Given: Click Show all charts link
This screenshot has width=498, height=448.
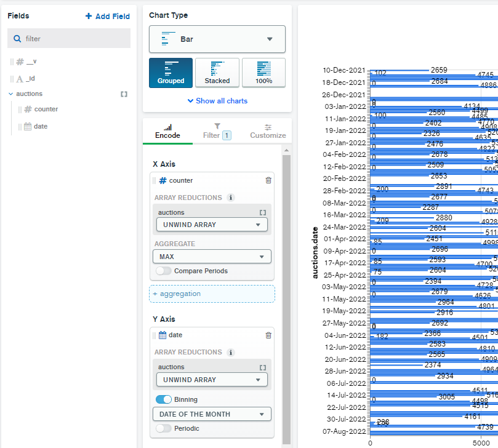Looking at the screenshot, I should pyautogui.click(x=217, y=101).
